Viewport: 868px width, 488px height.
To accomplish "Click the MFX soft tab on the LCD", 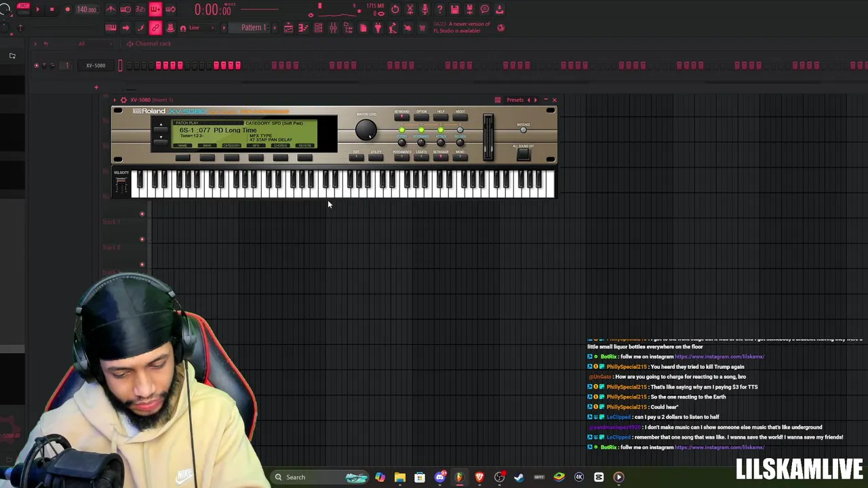I will coord(256,145).
